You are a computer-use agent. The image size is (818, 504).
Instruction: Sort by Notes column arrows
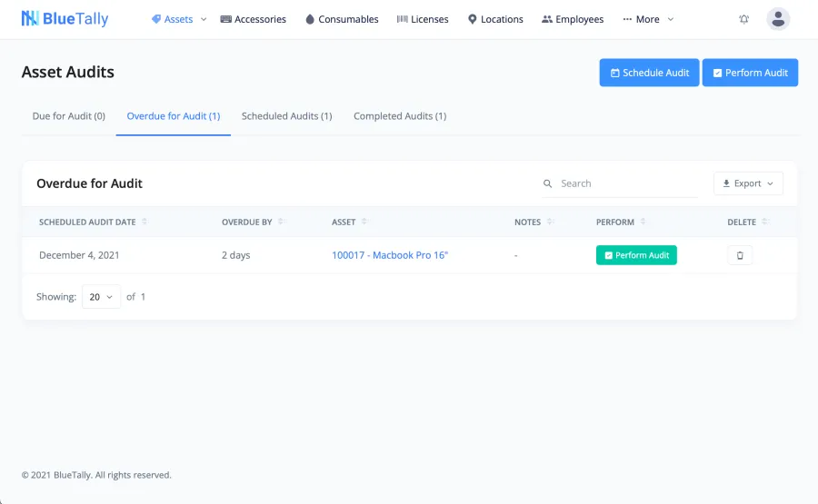(x=550, y=222)
